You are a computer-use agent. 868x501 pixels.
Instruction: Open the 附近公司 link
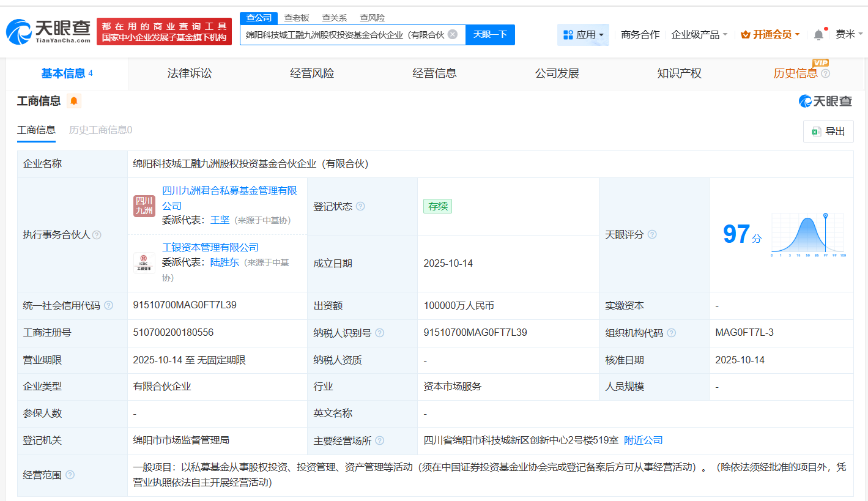pyautogui.click(x=642, y=440)
